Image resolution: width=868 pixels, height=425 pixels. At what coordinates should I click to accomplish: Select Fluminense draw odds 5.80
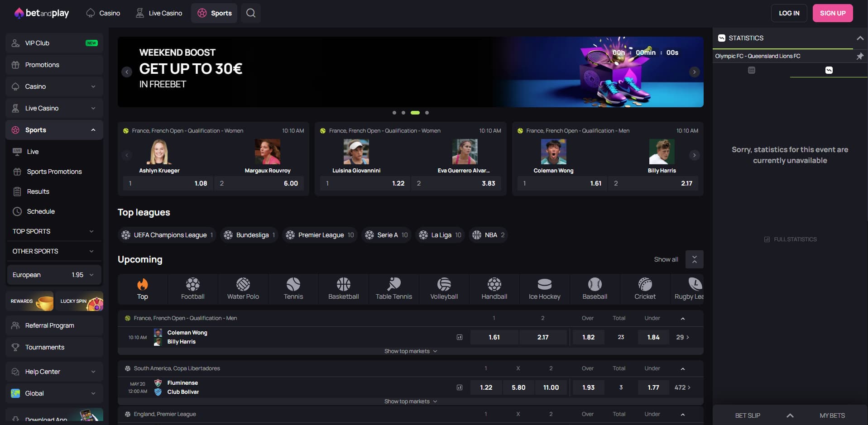(x=518, y=387)
